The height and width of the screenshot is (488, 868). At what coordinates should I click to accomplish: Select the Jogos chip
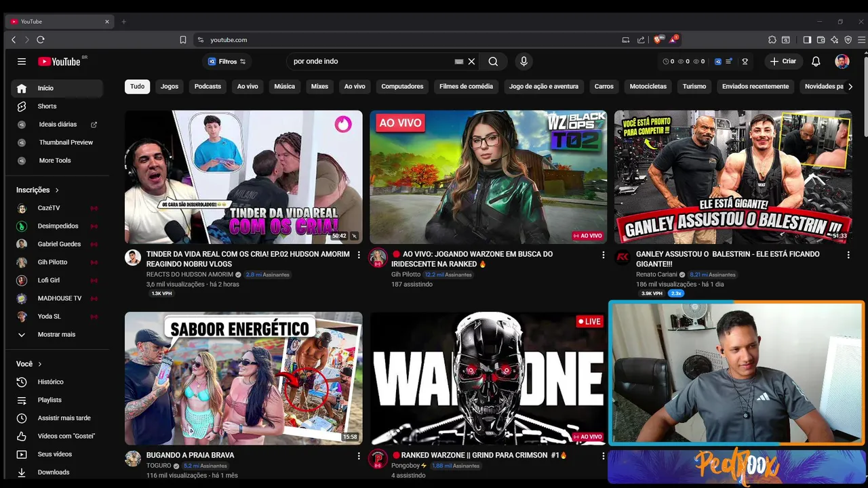click(x=170, y=87)
